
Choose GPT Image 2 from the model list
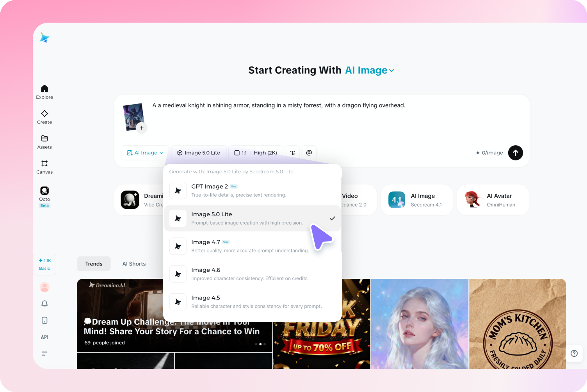252,191
